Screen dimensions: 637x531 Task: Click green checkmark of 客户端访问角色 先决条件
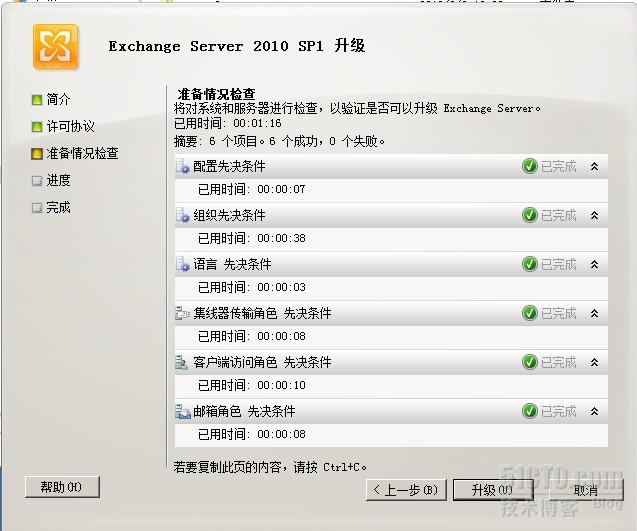pos(530,362)
